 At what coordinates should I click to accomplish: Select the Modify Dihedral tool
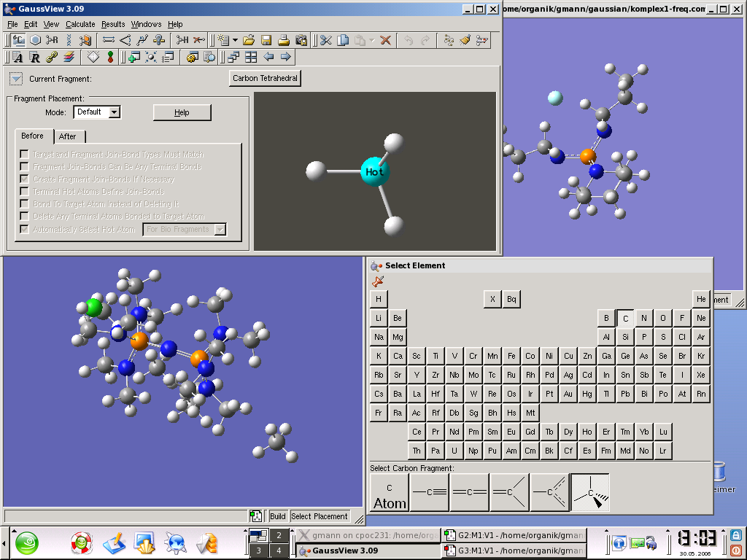click(x=142, y=41)
